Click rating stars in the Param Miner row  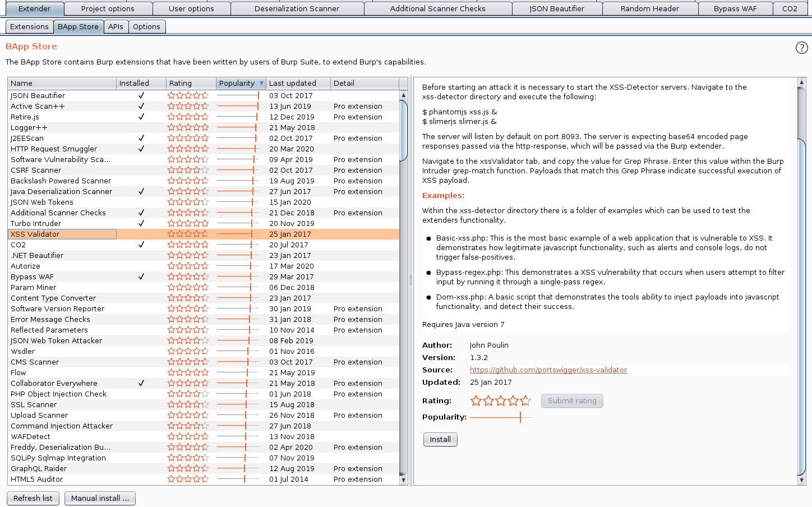point(188,287)
